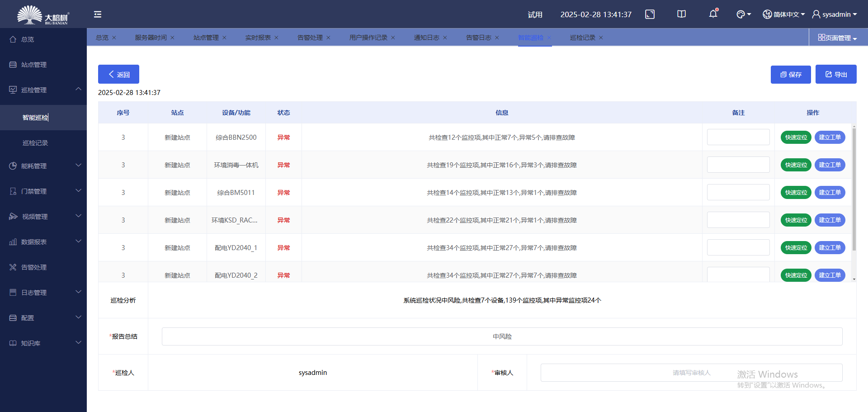
Task: Collapse 巡检管理 sidebar section
Action: [x=43, y=90]
